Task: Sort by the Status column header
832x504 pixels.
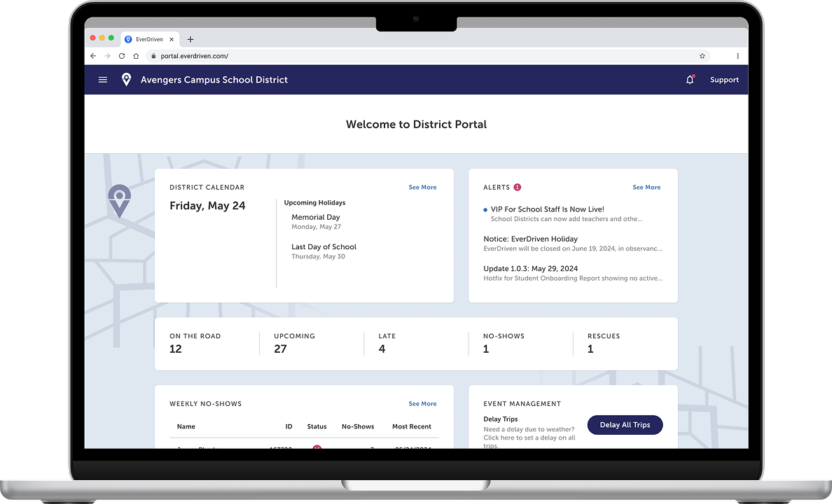Action: (x=317, y=426)
